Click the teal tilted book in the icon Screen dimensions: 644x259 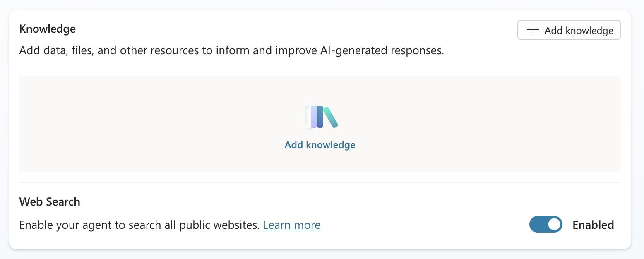[x=331, y=117]
